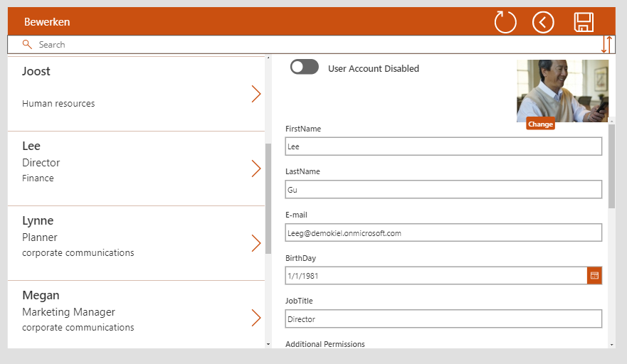This screenshot has height=364, width=627.
Task: Click the employee profile photo
Action: click(562, 90)
